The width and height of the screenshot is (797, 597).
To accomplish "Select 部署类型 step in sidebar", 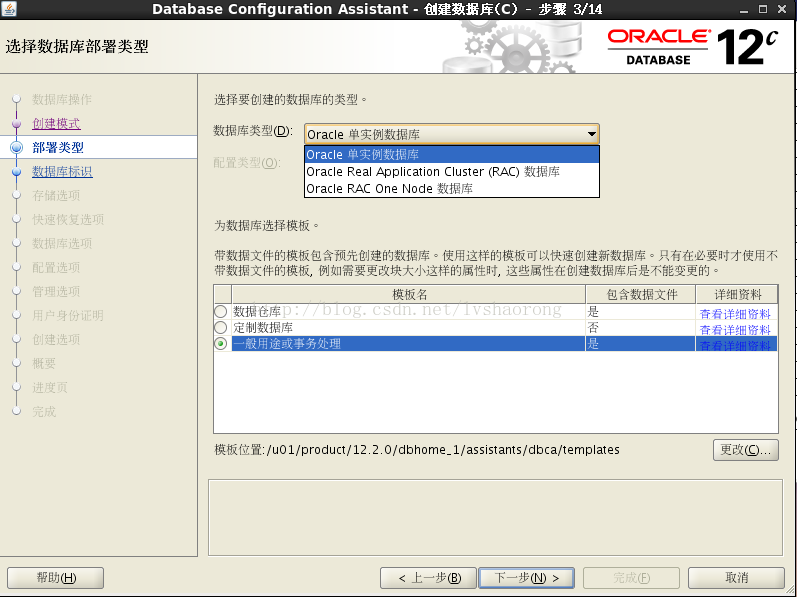I will click(x=58, y=147).
